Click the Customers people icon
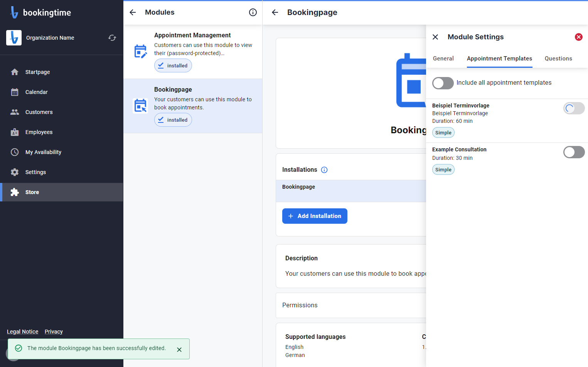The image size is (588, 367). [15, 112]
